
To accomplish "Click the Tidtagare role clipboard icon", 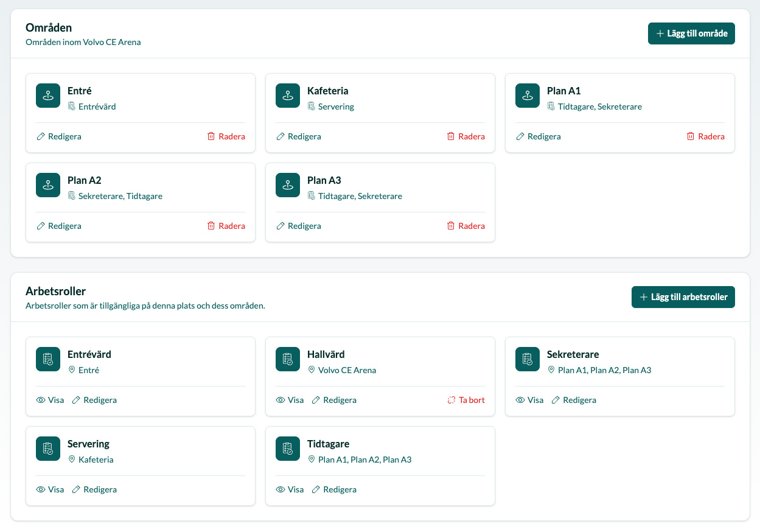I will pyautogui.click(x=288, y=449).
